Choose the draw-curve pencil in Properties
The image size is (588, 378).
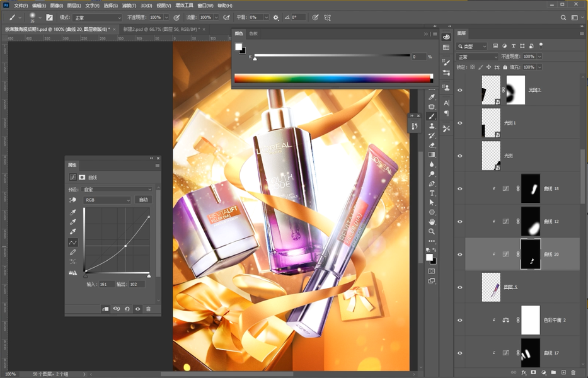pos(72,252)
